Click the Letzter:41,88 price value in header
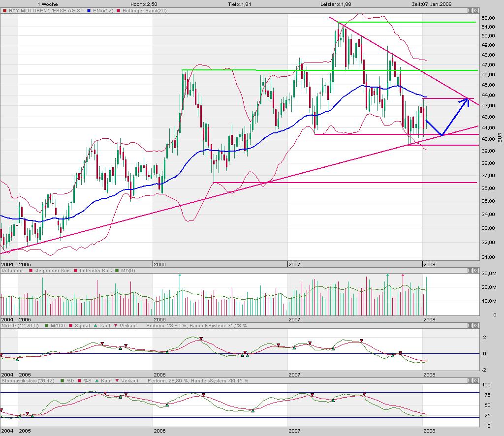This screenshot has width=504, height=436. [x=335, y=3]
